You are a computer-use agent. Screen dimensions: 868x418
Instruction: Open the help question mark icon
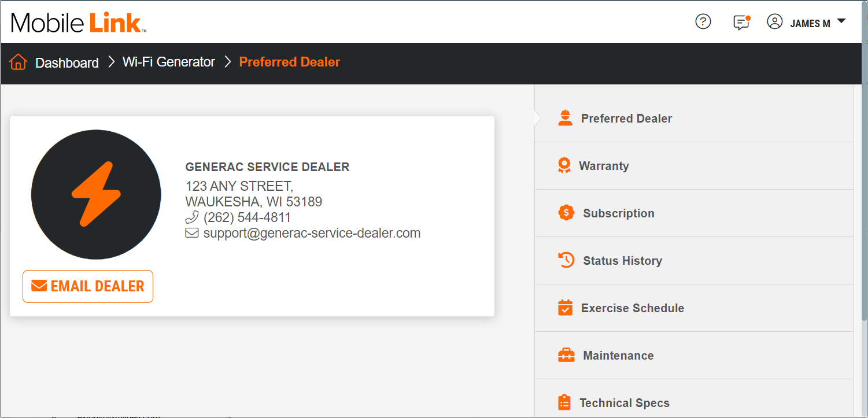(x=703, y=22)
